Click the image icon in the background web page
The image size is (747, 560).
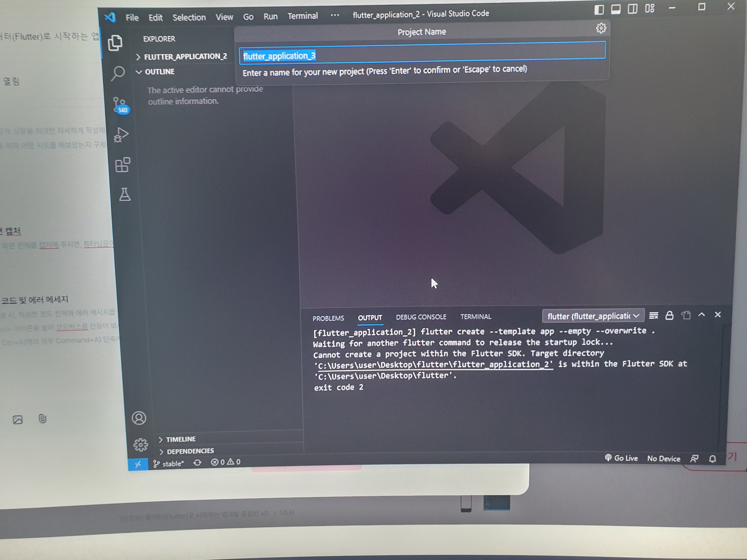coord(18,420)
